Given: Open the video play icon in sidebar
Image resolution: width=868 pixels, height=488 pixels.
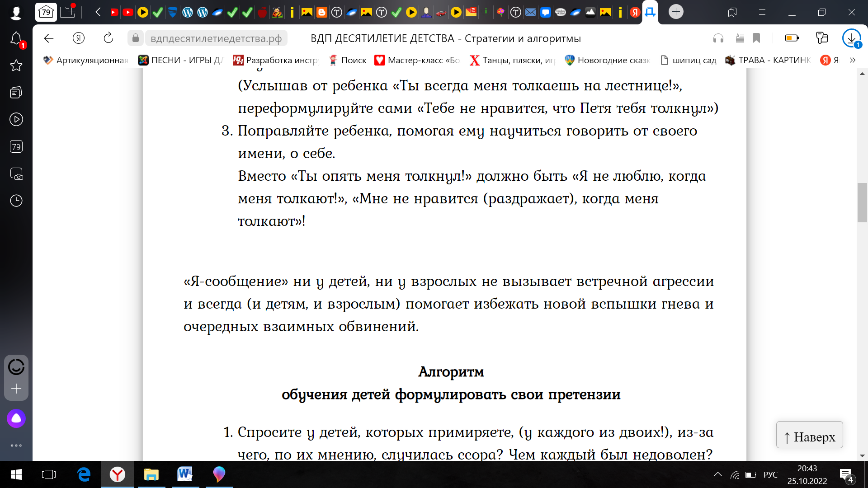Looking at the screenshot, I should coord(16,120).
